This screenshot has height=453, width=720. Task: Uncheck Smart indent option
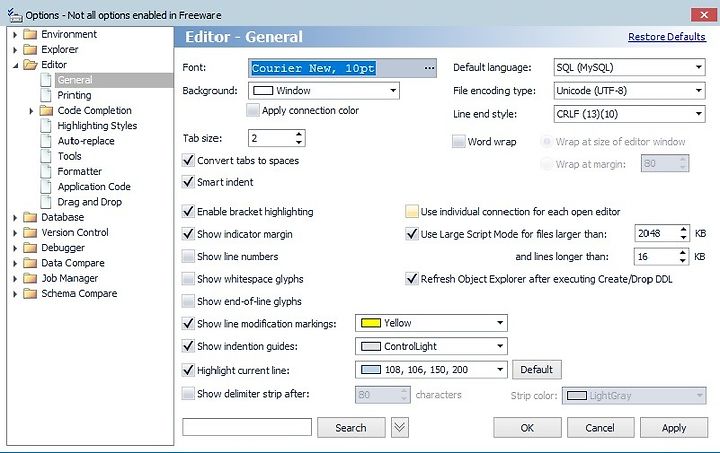coord(188,182)
